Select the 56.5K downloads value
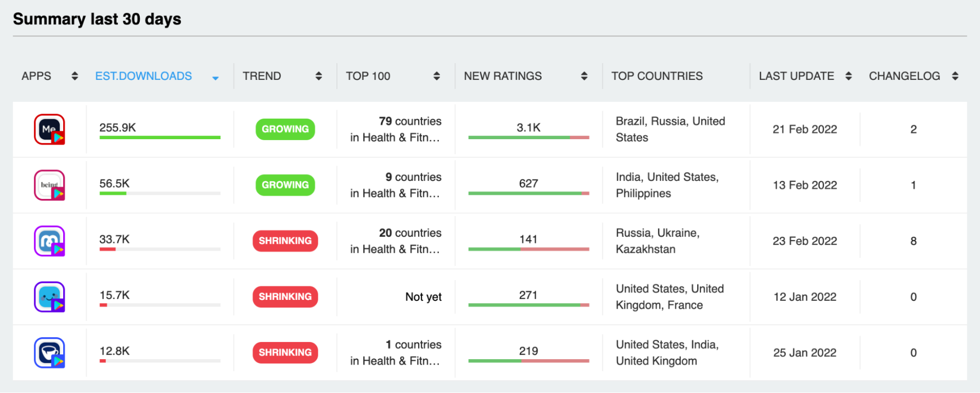Image resolution: width=980 pixels, height=393 pixels. click(x=114, y=183)
